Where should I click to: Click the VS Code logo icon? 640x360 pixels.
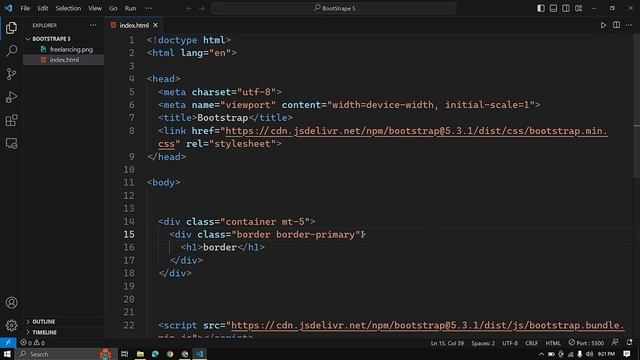[x=8, y=8]
